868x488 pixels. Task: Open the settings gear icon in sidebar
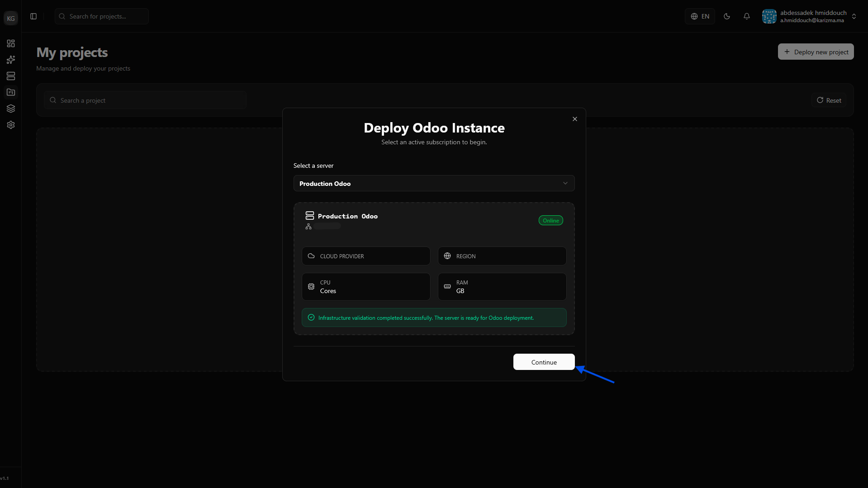pyautogui.click(x=11, y=125)
